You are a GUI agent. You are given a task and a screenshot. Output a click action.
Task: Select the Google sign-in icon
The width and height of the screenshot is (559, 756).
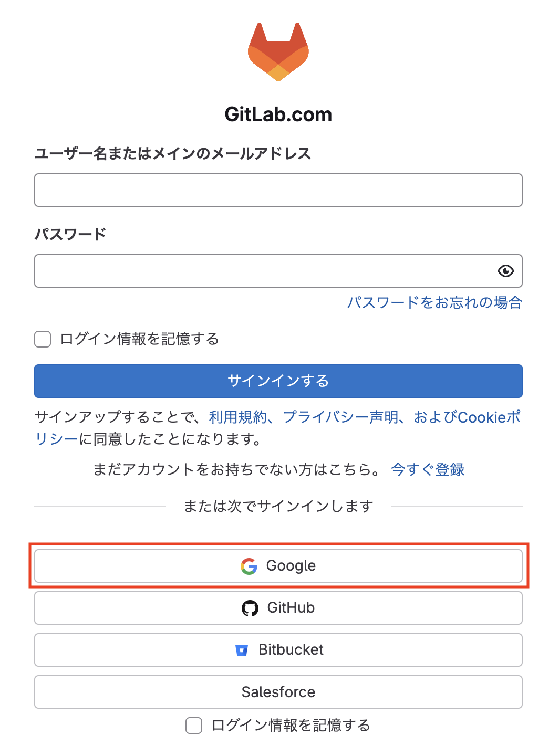pyautogui.click(x=250, y=566)
